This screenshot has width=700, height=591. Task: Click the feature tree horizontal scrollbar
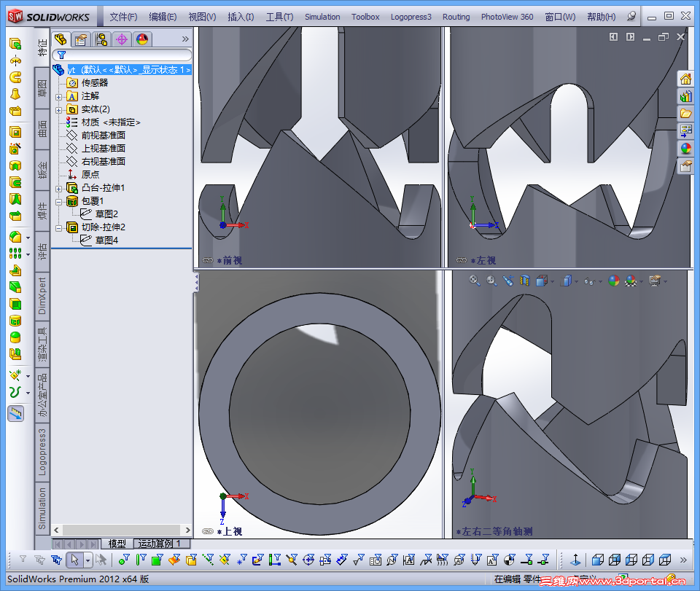coord(122,530)
